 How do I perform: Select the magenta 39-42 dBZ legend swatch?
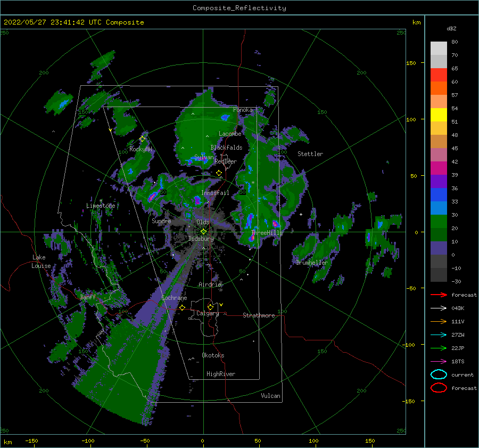(x=439, y=168)
